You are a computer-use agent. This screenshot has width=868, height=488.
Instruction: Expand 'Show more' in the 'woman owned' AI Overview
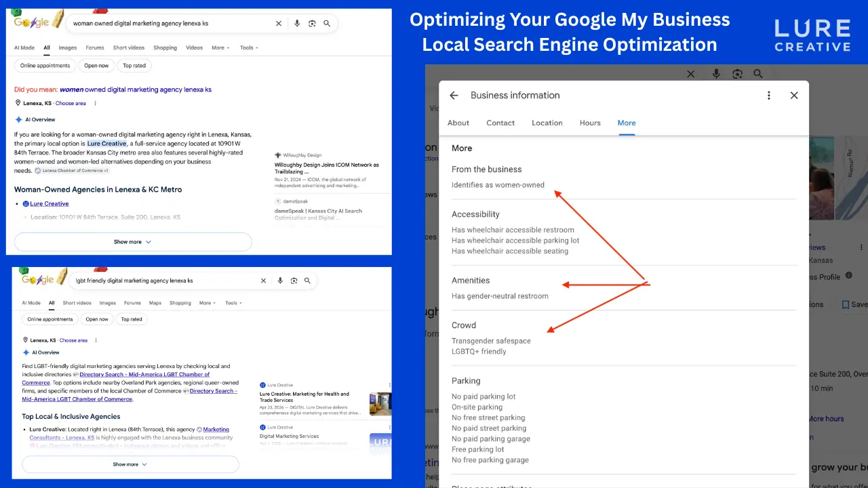[x=133, y=242]
